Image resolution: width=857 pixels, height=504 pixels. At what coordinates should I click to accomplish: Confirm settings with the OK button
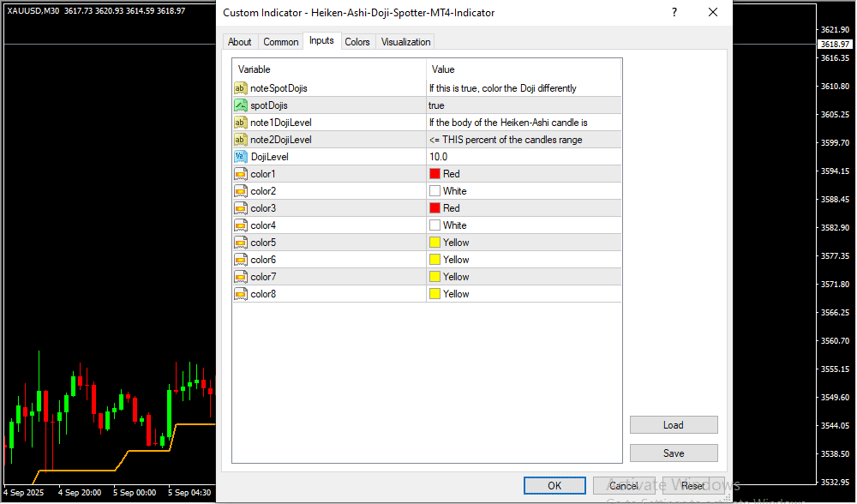click(554, 486)
